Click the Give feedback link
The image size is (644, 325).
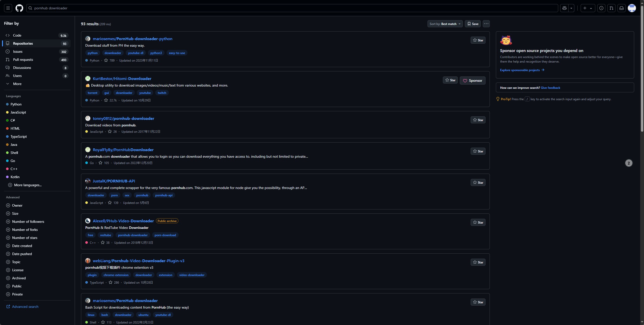click(x=550, y=88)
